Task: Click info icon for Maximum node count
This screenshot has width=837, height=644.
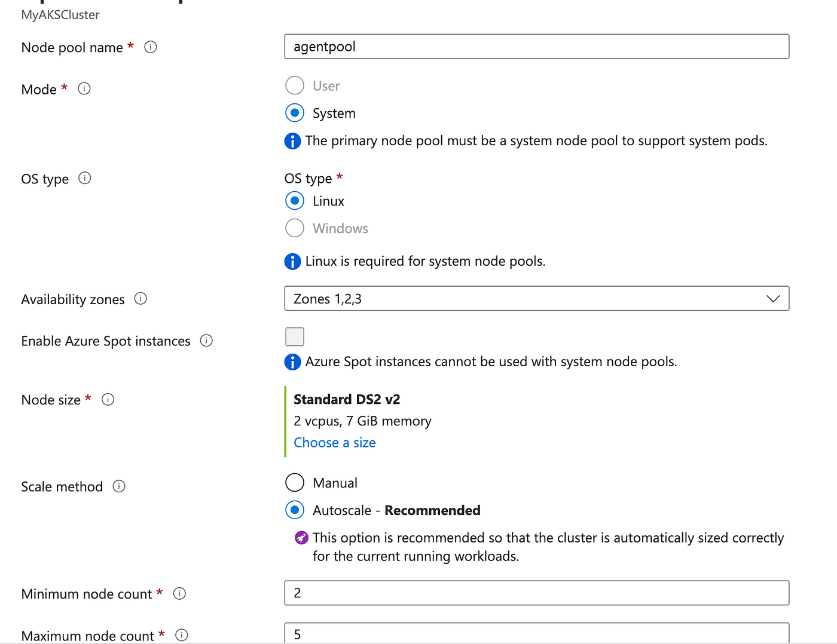Action: click(x=182, y=635)
